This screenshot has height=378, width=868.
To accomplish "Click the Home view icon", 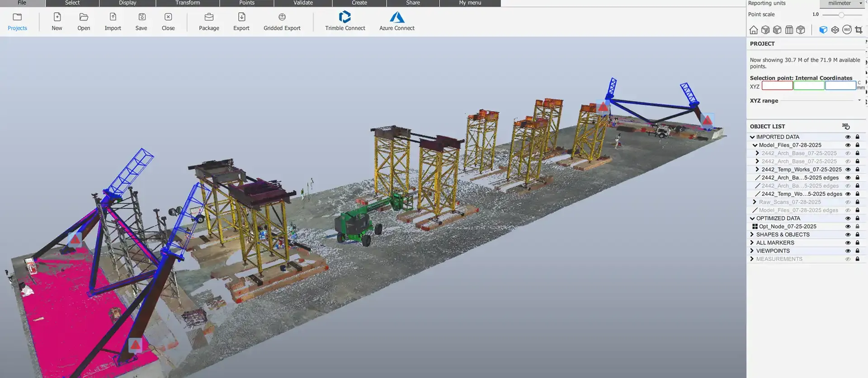I will [x=754, y=30].
